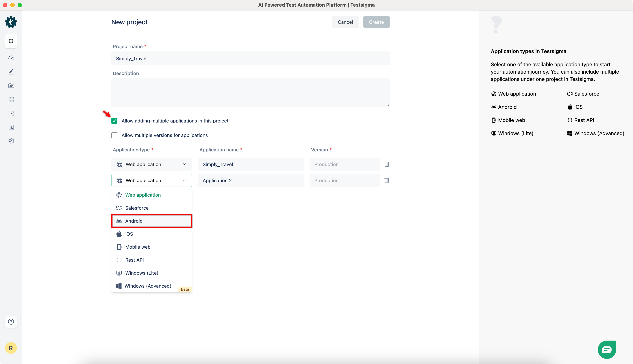Viewport: 633px width, 364px height.
Task: Open the help question mark icon
Action: pos(11,322)
